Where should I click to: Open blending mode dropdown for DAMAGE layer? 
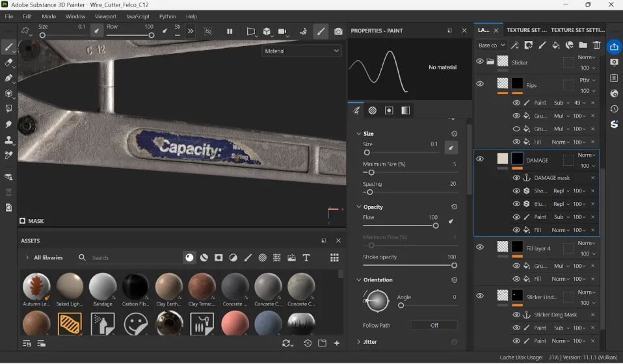click(587, 155)
